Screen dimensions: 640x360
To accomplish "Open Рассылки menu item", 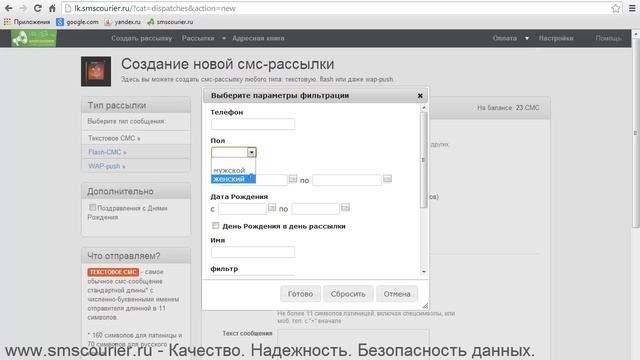I will click(198, 38).
